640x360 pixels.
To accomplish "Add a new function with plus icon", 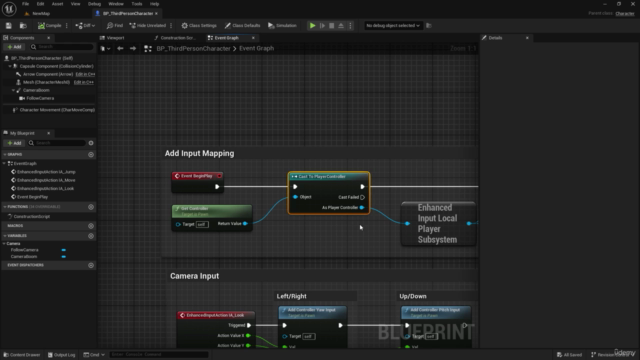I will click(91, 207).
